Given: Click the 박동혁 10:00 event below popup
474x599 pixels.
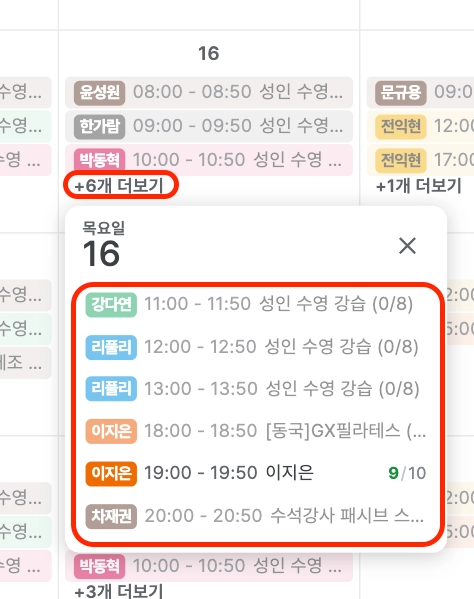Looking at the screenshot, I should tap(209, 566).
